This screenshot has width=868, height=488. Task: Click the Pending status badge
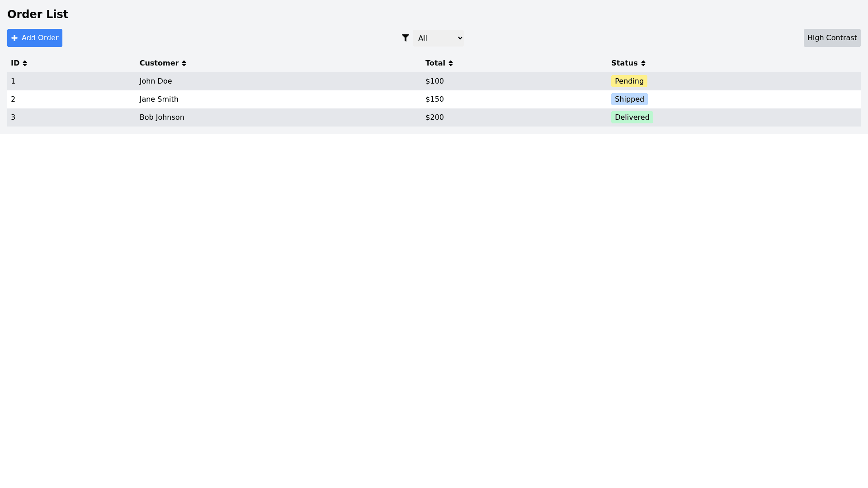click(x=629, y=81)
